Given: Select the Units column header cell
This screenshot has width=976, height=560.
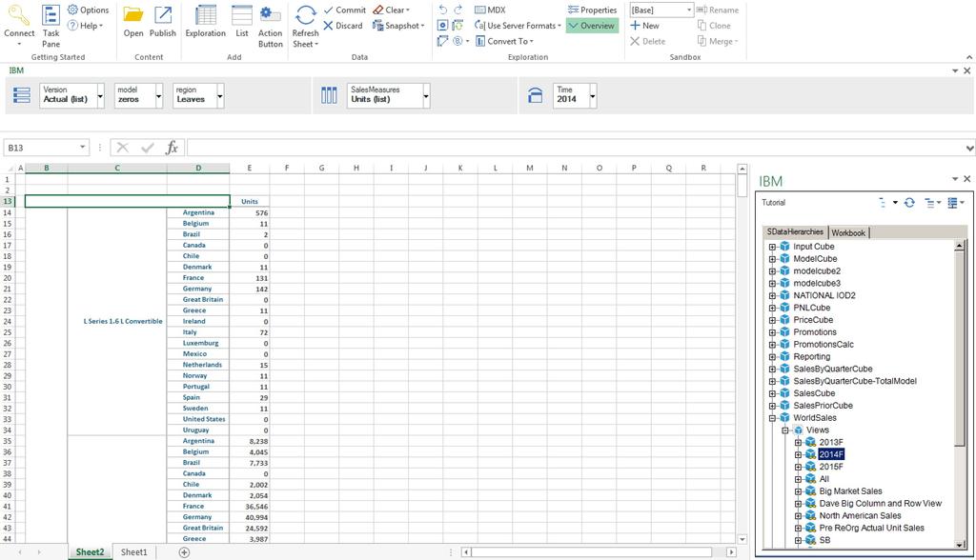Looking at the screenshot, I should [250, 202].
